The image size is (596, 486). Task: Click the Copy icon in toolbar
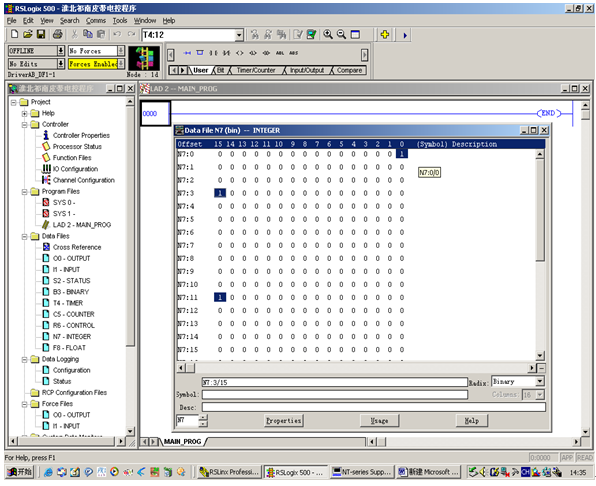coord(88,35)
